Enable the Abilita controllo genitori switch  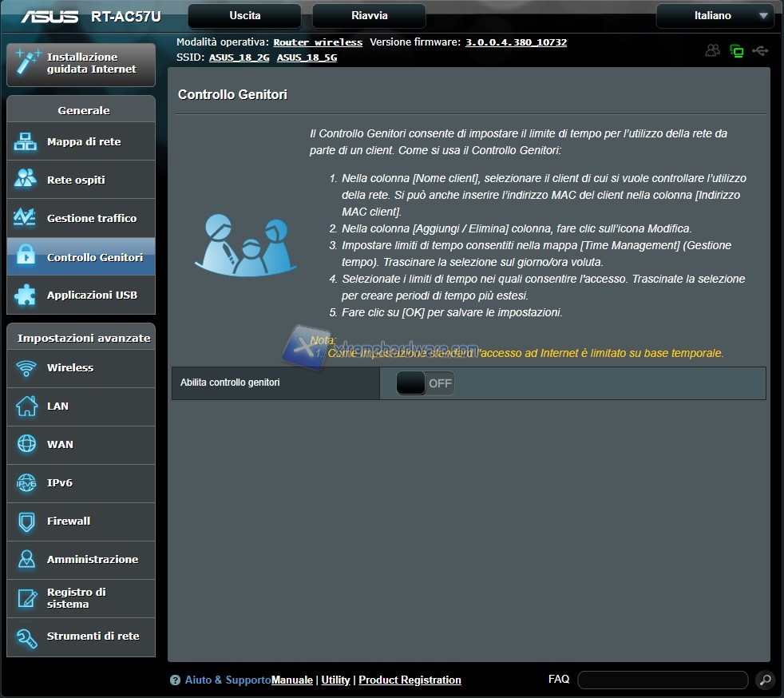tap(425, 383)
